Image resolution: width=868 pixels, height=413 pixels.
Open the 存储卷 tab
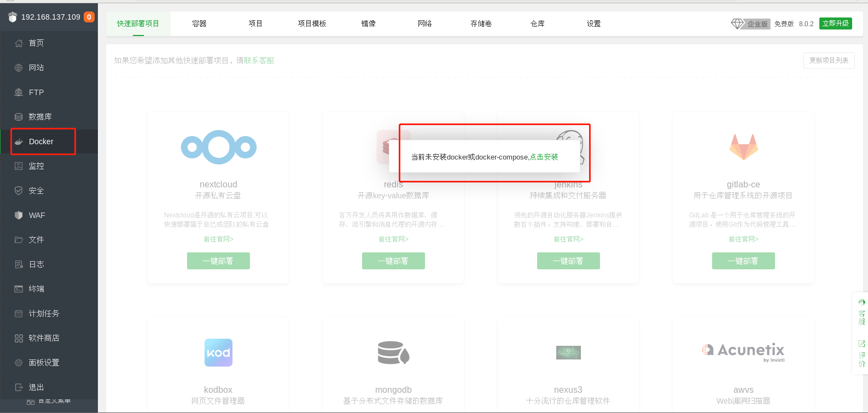[x=481, y=24]
